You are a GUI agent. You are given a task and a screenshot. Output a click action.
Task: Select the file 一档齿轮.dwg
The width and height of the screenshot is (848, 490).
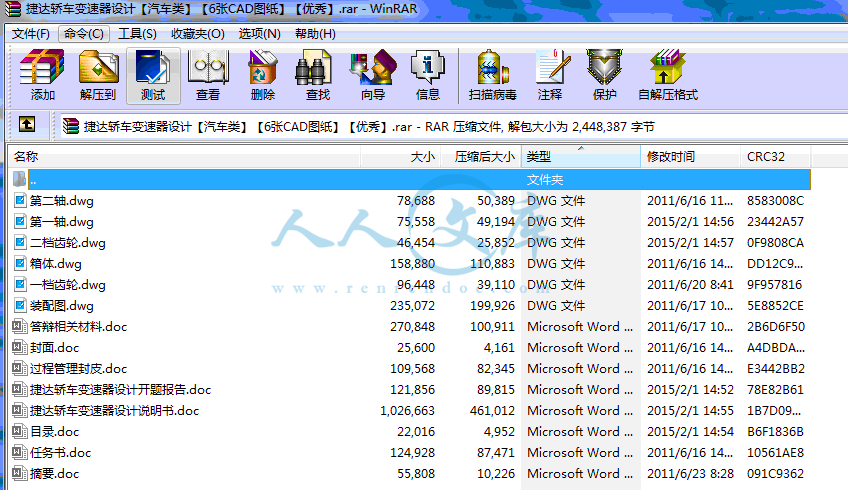[x=68, y=285]
